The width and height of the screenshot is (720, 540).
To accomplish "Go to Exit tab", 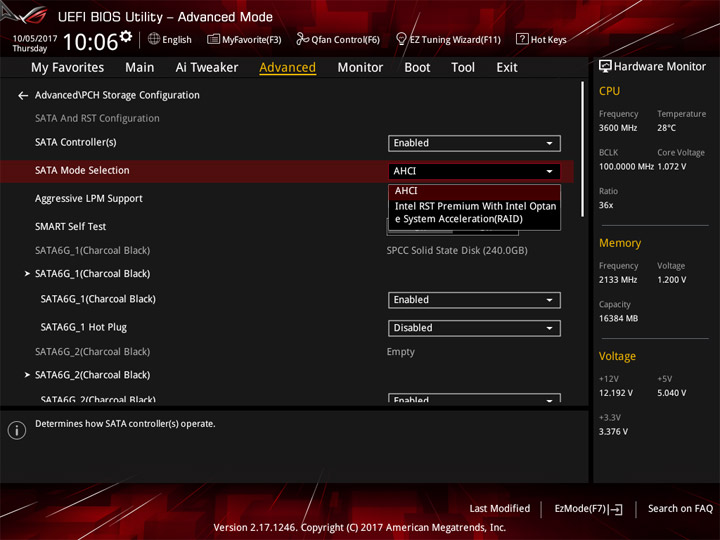I will pyautogui.click(x=507, y=68).
